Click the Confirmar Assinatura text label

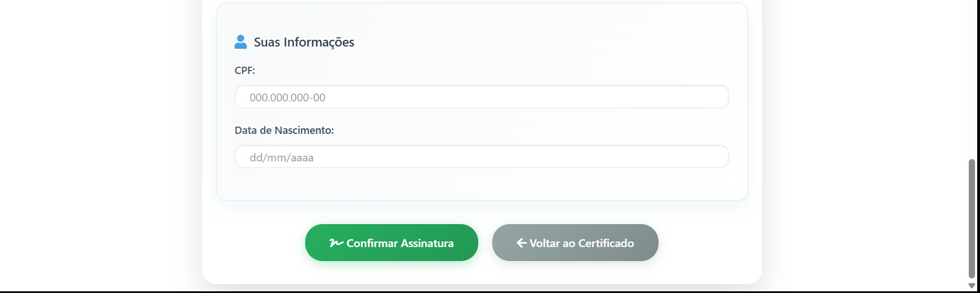point(400,243)
